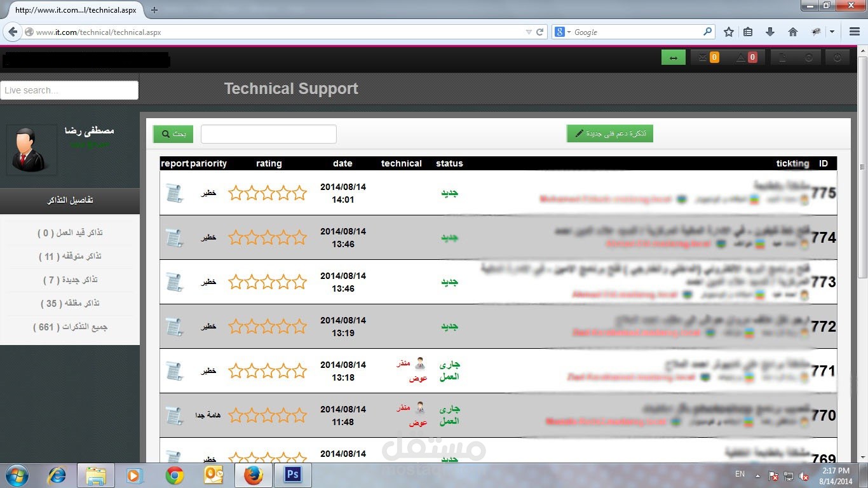Open Windows Start menu

[17, 475]
